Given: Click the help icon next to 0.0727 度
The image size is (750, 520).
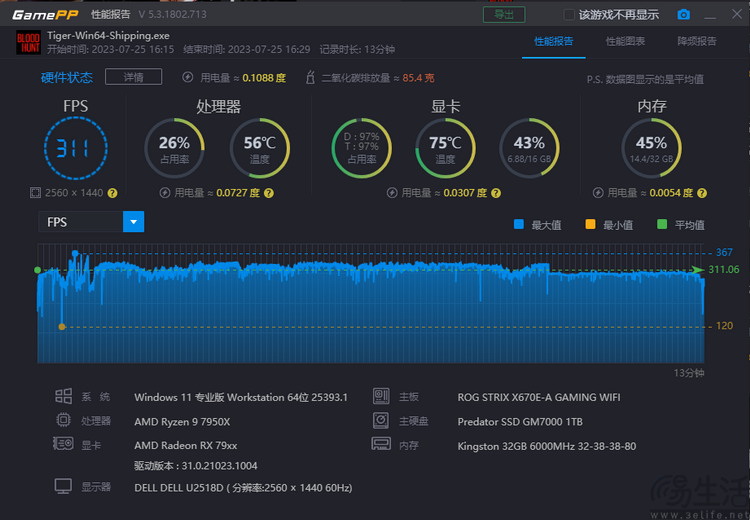Looking at the screenshot, I should [269, 193].
